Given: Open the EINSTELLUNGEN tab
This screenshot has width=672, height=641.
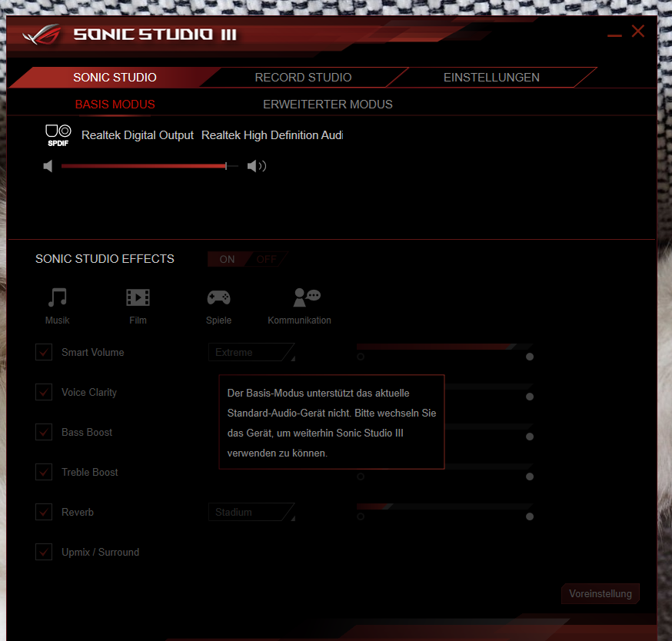Looking at the screenshot, I should point(491,78).
